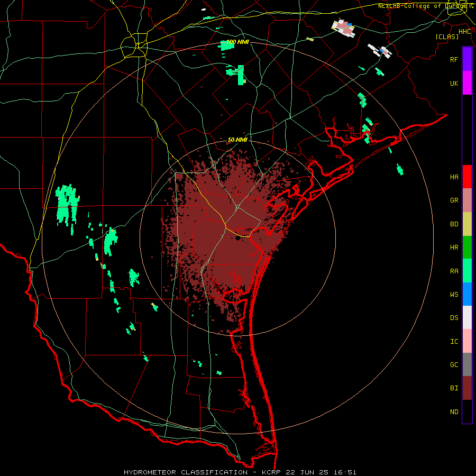This screenshot has width=476, height=476.
Task: Click the pink graupel echo cluster
Action: (x=344, y=28)
